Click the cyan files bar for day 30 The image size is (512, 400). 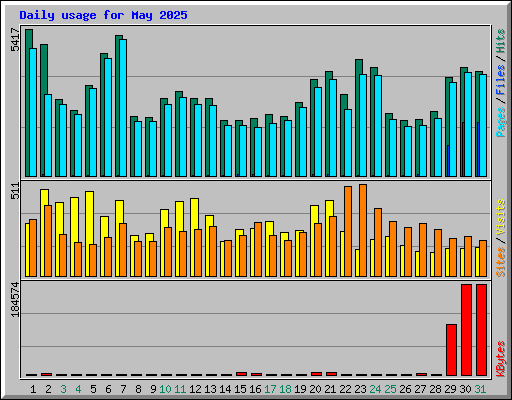[x=468, y=124]
